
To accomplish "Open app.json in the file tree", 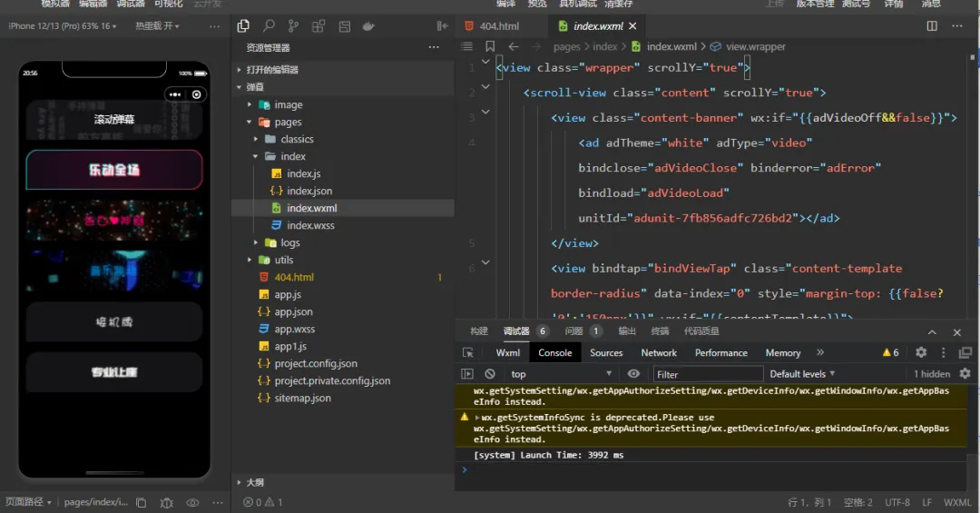I will [293, 311].
